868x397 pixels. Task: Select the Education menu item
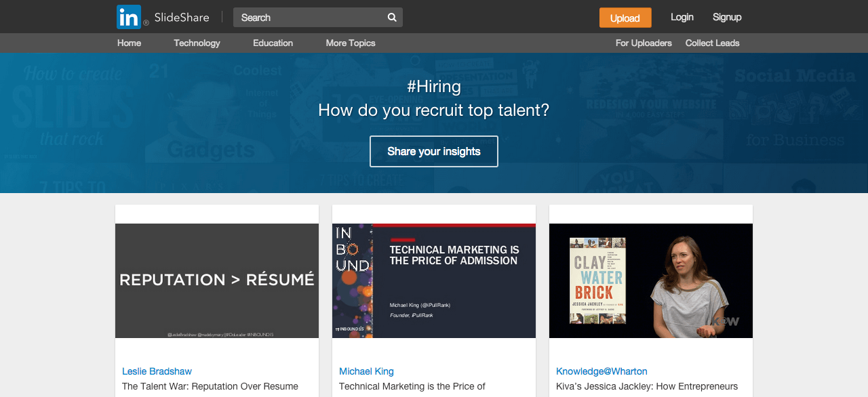[x=273, y=43]
